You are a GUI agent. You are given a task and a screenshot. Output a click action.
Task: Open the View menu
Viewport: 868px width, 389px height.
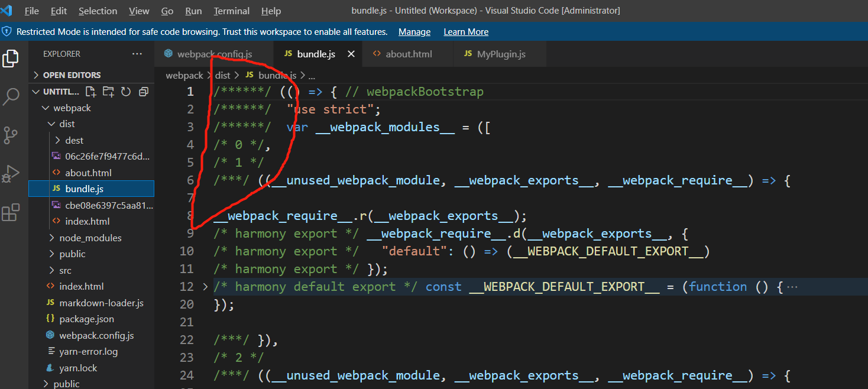pos(139,11)
